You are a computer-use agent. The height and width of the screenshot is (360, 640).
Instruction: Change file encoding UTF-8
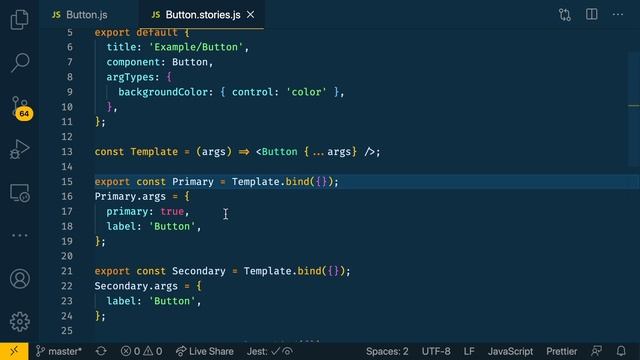click(436, 351)
